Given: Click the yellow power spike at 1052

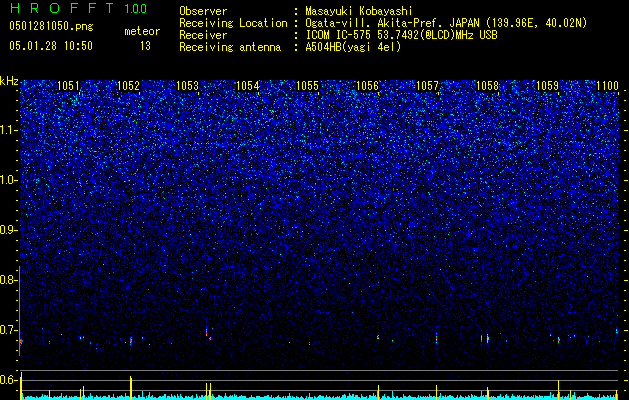Looking at the screenshot, I should 131,388.
